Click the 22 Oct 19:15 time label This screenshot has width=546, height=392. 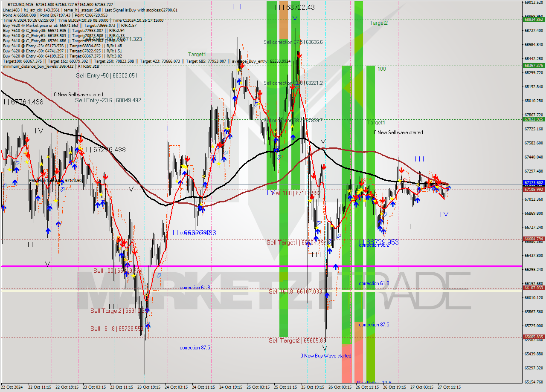coord(67,387)
